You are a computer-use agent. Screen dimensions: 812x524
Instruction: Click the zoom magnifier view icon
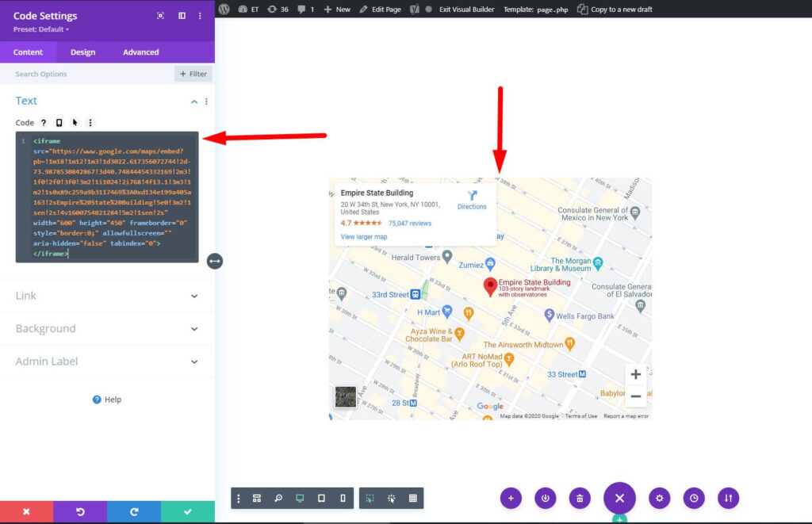pos(278,499)
